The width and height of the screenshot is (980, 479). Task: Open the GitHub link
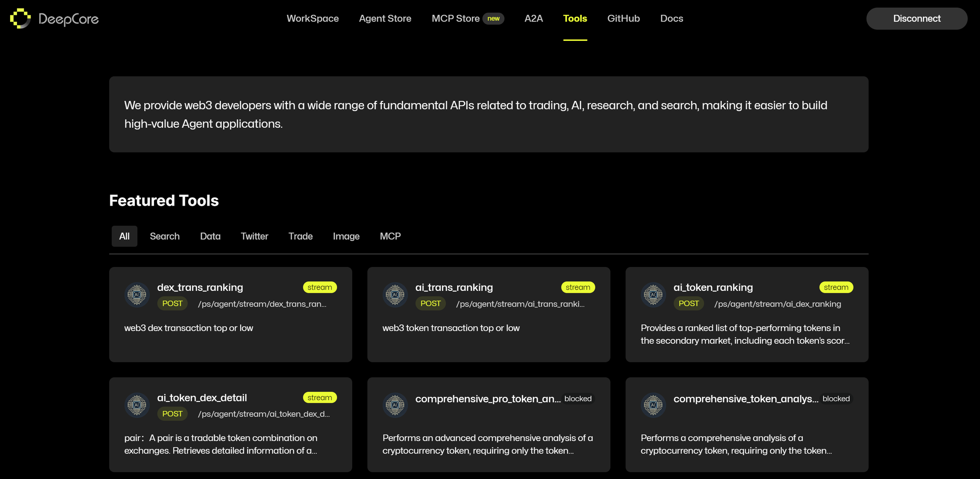623,19
